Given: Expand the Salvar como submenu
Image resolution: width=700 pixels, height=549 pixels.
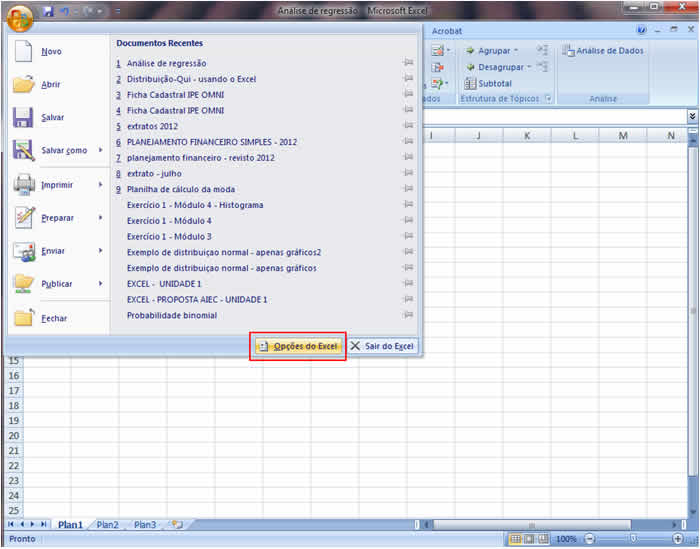Looking at the screenshot, I should click(x=100, y=151).
